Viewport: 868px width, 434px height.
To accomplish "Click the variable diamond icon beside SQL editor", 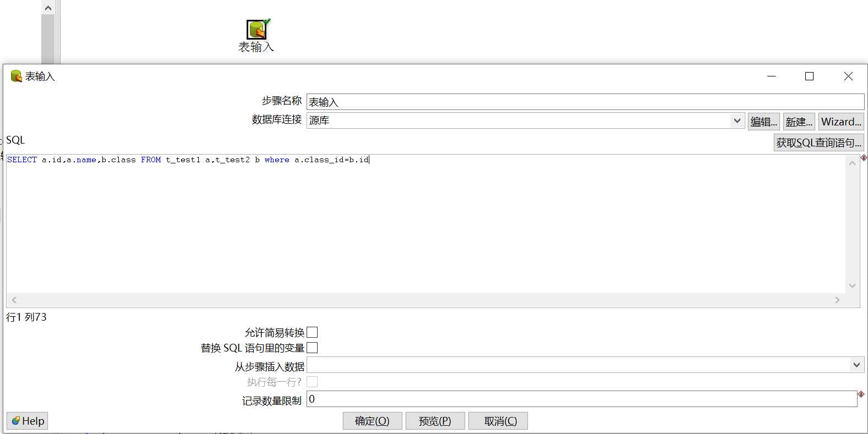I will pos(864,158).
